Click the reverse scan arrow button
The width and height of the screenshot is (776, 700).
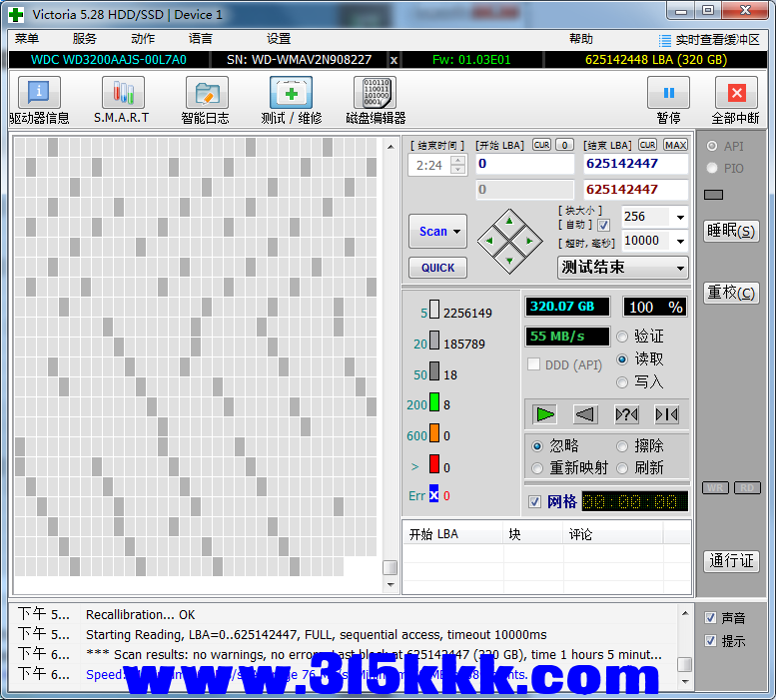point(585,414)
